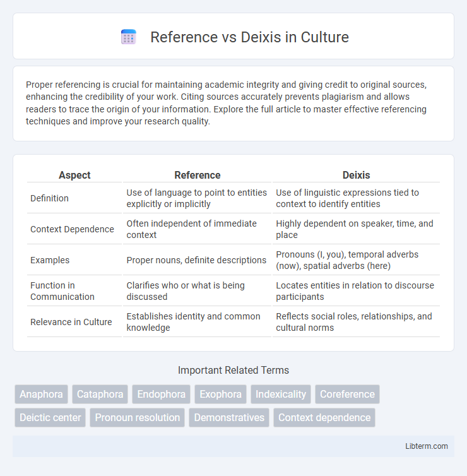
Task: Select the Demonstratives tag
Action: point(229,417)
